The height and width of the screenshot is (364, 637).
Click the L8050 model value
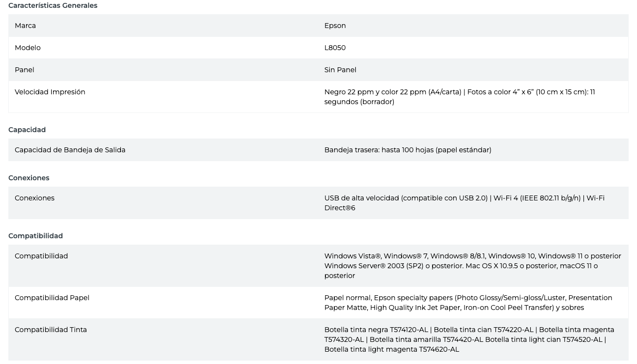(x=335, y=48)
